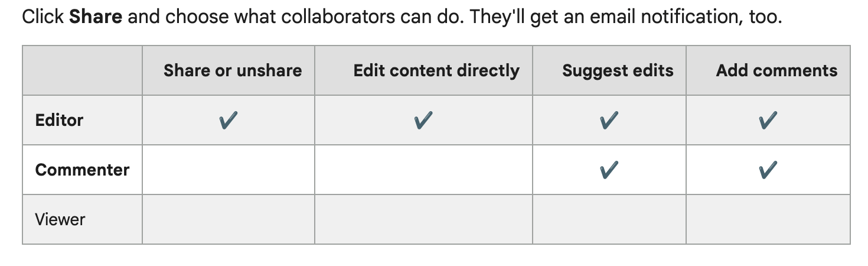868x266 pixels.
Task: Click the Editor checkmark under Add comments
Action: pyautogui.click(x=768, y=121)
